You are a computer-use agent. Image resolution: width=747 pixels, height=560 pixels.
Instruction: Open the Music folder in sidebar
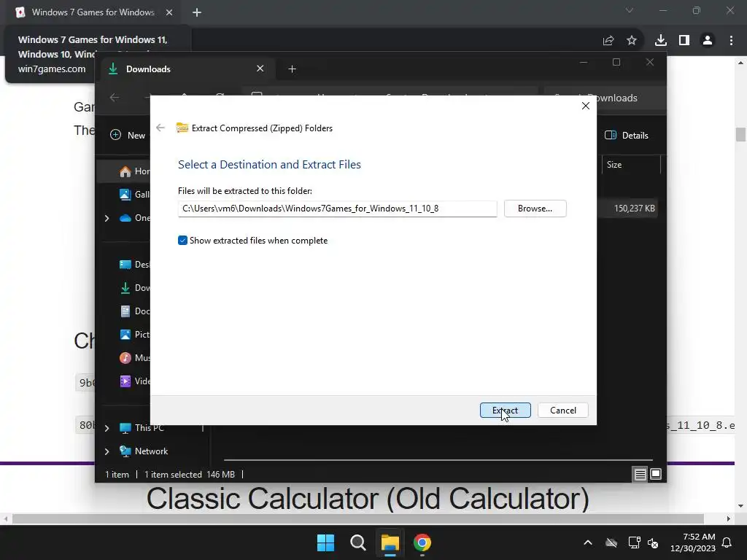(135, 357)
